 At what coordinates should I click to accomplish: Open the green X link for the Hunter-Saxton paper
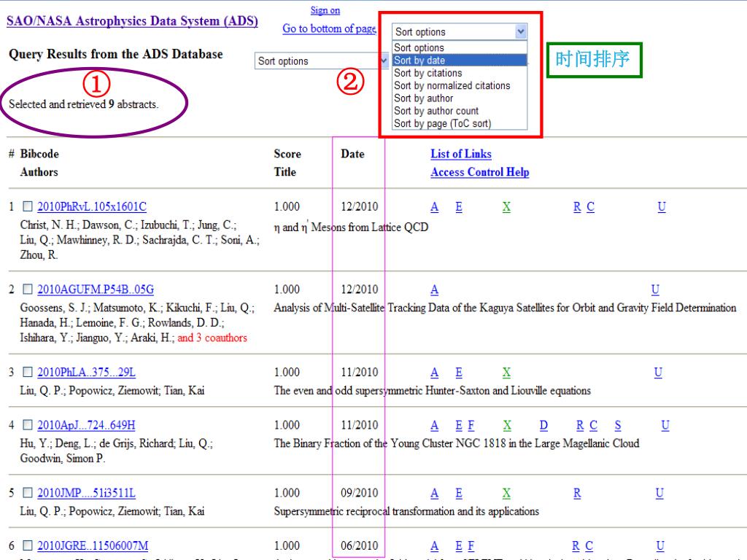pos(506,373)
